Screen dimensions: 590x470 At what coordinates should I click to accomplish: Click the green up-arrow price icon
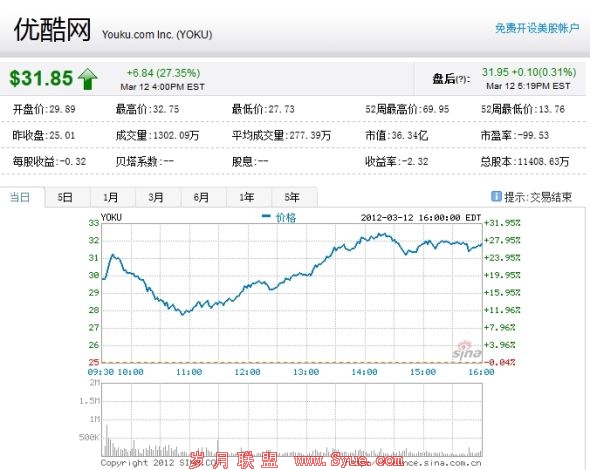(88, 79)
